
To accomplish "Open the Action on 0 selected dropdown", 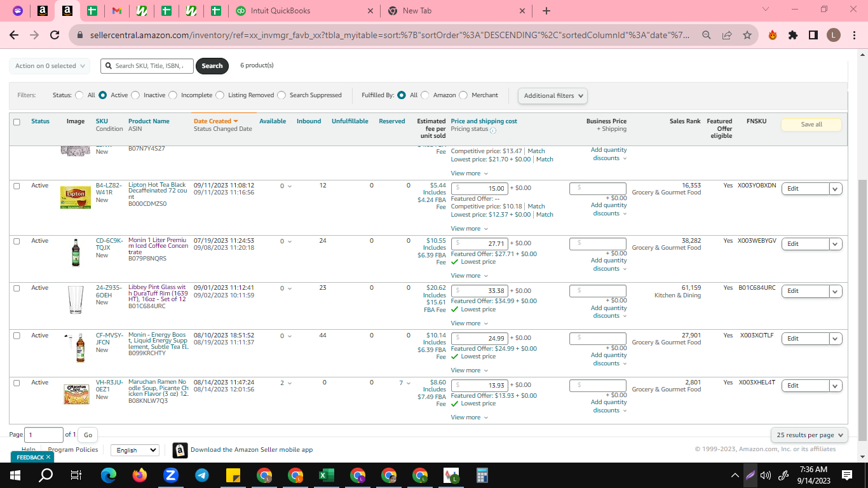I will click(x=49, y=66).
